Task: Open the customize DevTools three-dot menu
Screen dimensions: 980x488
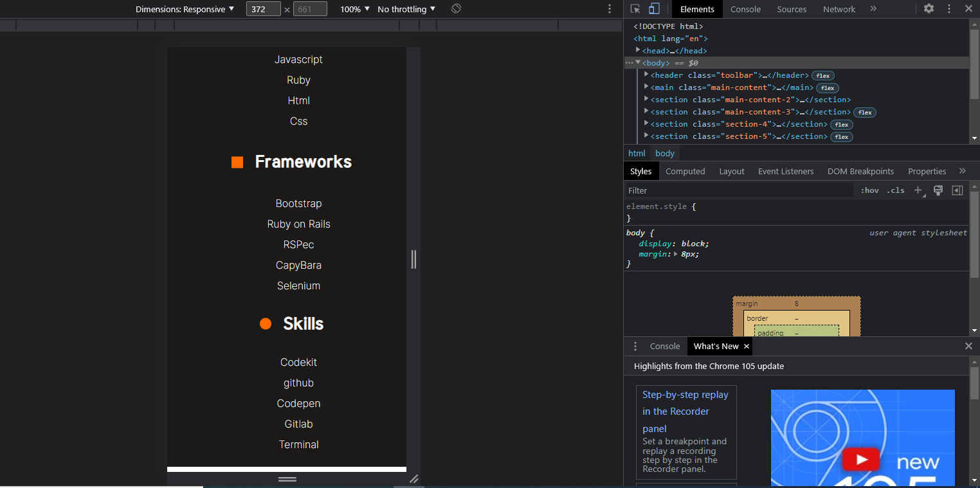Action: point(948,9)
